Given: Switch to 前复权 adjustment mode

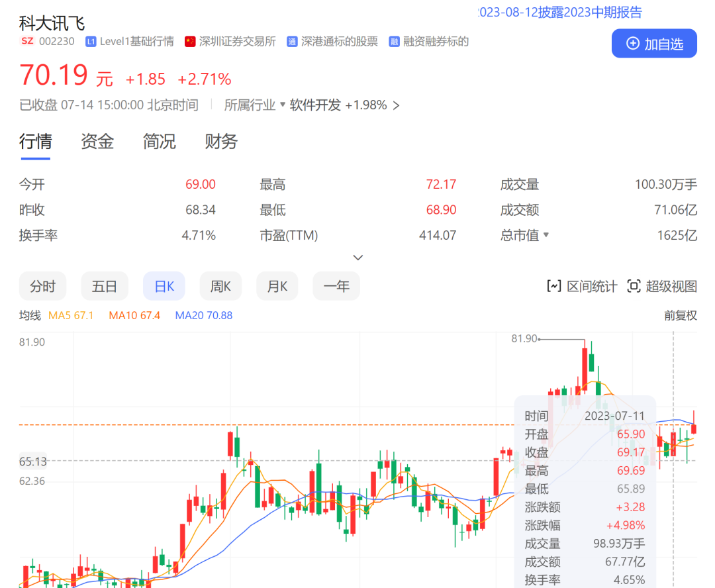Looking at the screenshot, I should pos(681,315).
